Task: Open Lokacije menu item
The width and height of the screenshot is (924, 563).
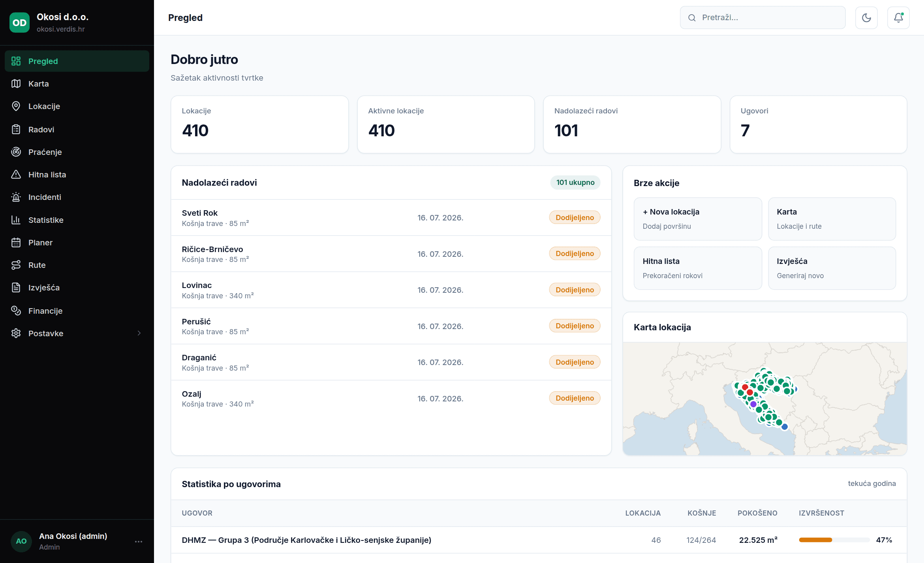Action: (x=77, y=106)
